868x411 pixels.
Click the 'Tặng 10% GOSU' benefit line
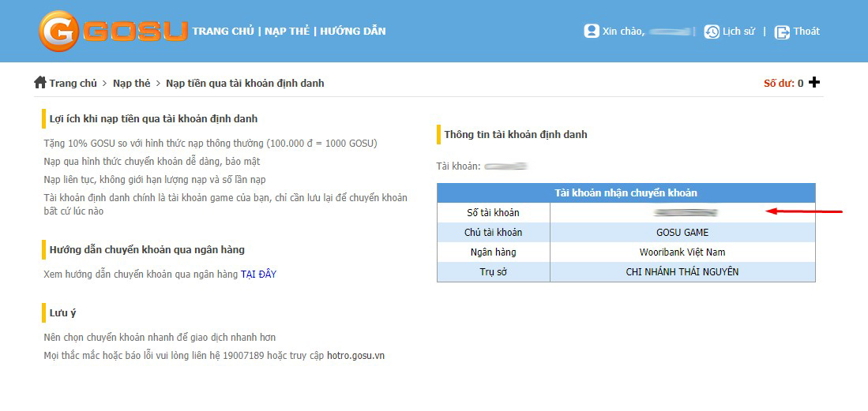tap(210, 144)
